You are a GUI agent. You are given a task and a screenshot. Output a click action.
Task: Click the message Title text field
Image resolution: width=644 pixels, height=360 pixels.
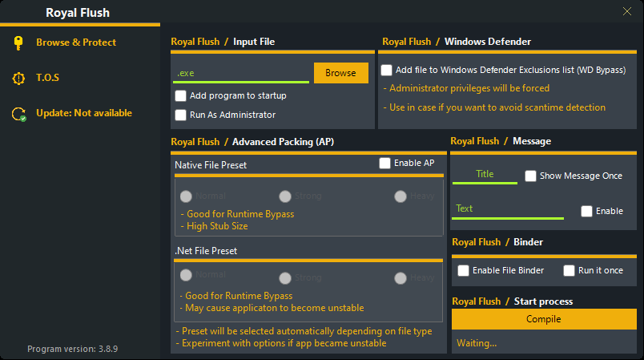pos(485,174)
